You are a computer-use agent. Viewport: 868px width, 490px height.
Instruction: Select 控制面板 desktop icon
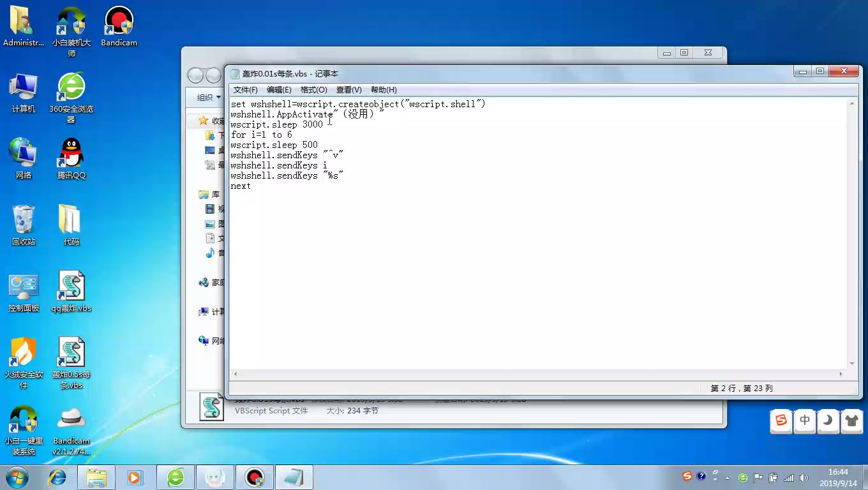coord(24,292)
